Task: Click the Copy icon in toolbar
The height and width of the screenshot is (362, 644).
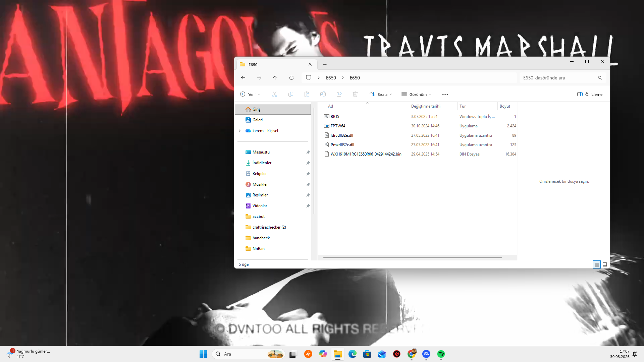Action: pyautogui.click(x=291, y=95)
